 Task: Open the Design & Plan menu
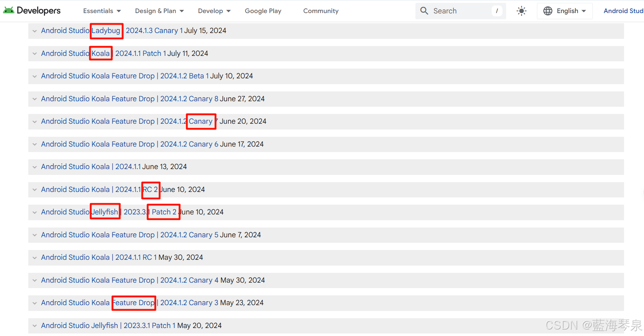[159, 11]
